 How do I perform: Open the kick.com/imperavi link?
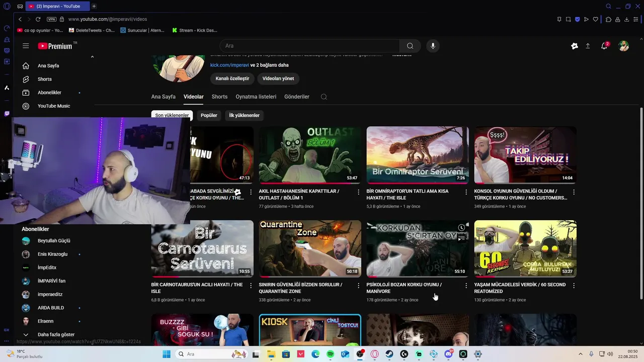click(x=229, y=65)
